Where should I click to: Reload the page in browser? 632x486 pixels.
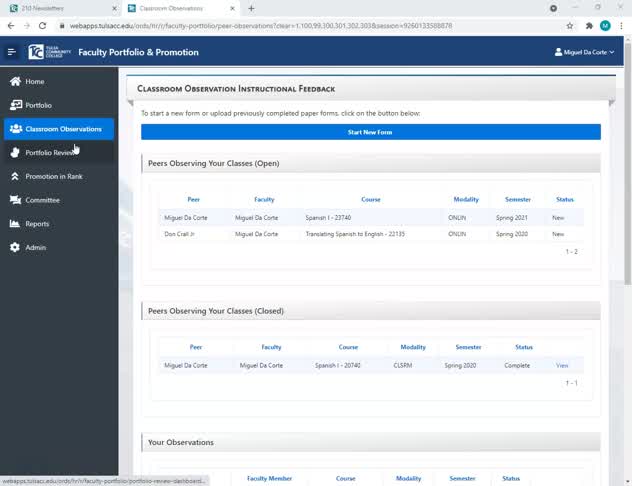click(42, 25)
